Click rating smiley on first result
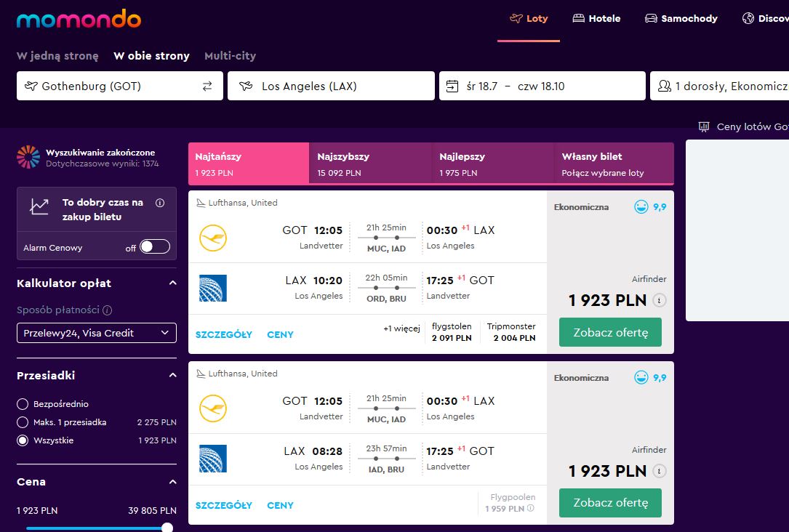Screen dimensions: 789x532 point(641,206)
